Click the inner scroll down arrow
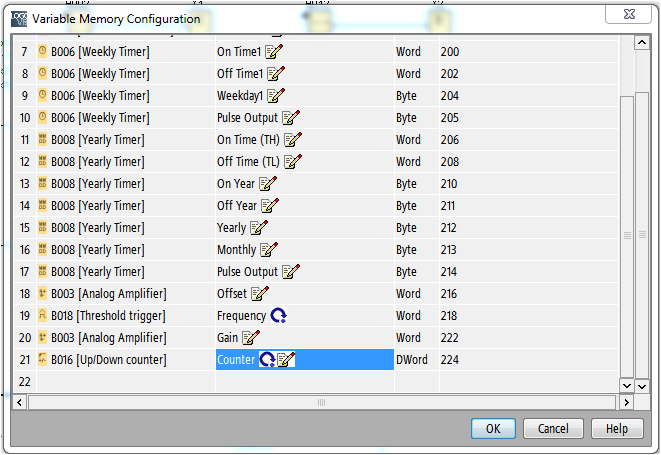The width and height of the screenshot is (661, 455). click(x=626, y=385)
